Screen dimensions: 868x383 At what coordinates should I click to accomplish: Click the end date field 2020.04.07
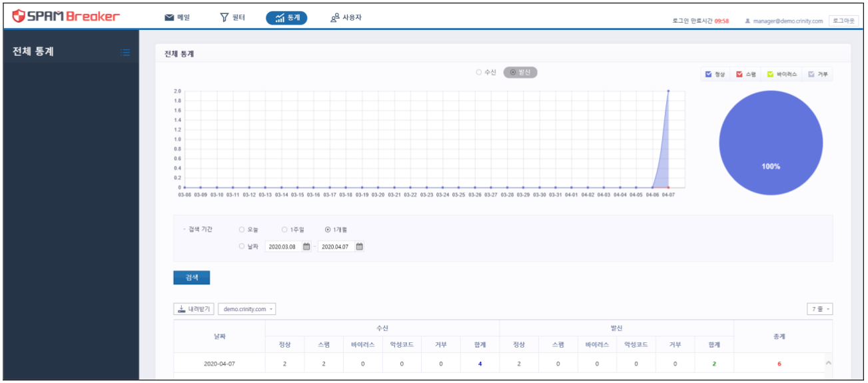(x=336, y=246)
